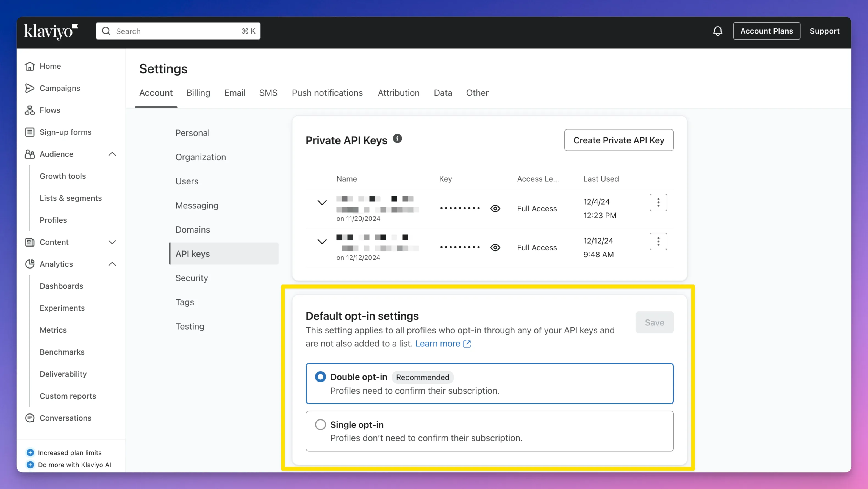Click the Klaviyo logo
Screen dimensions: 868x489
[51, 31]
